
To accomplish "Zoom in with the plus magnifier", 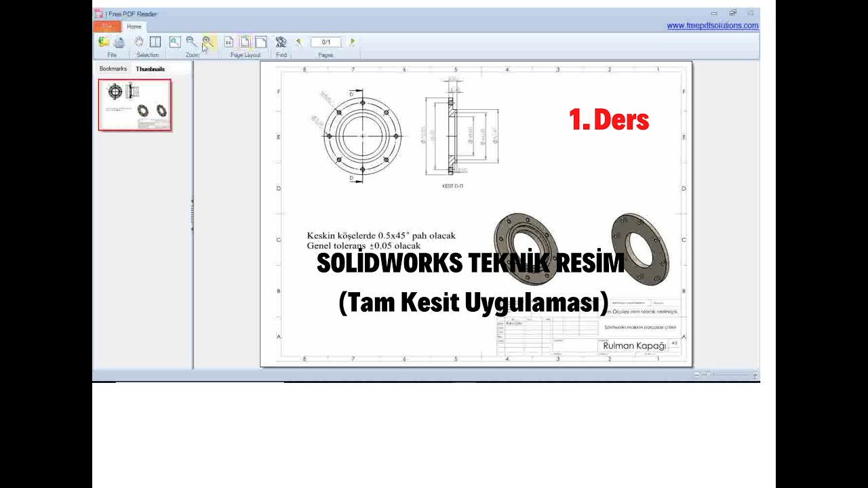I will (x=207, y=42).
